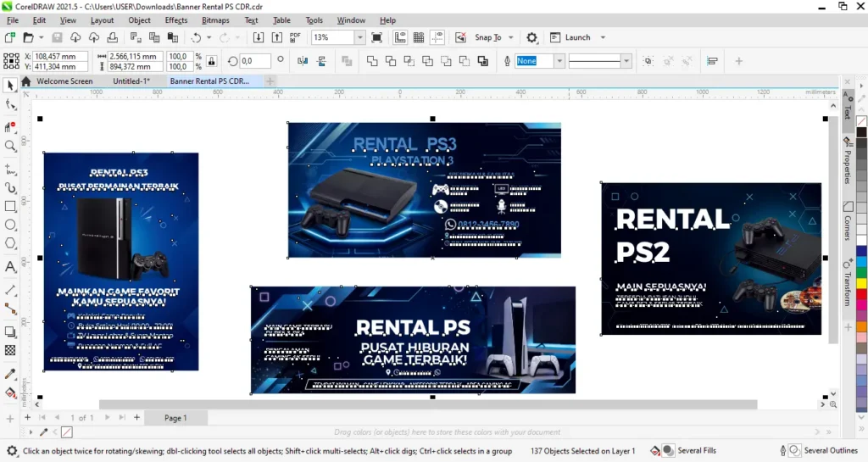Select the Pick tool
Image resolution: width=868 pixels, height=462 pixels.
pos(10,86)
